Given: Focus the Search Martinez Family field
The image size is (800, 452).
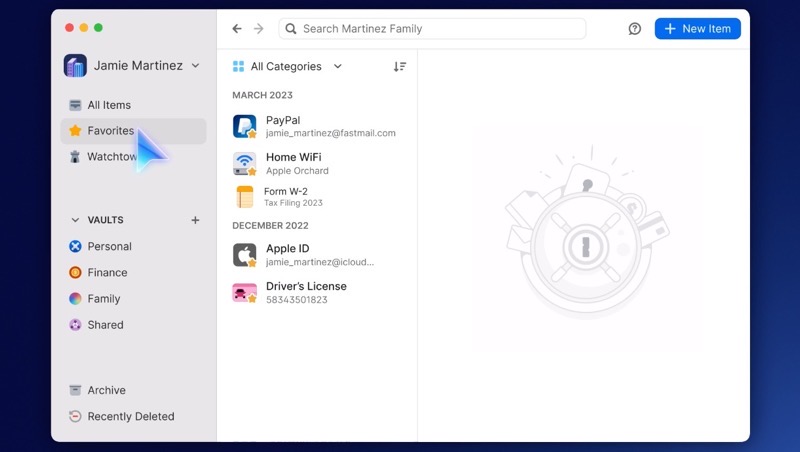Looking at the screenshot, I should 432,29.
